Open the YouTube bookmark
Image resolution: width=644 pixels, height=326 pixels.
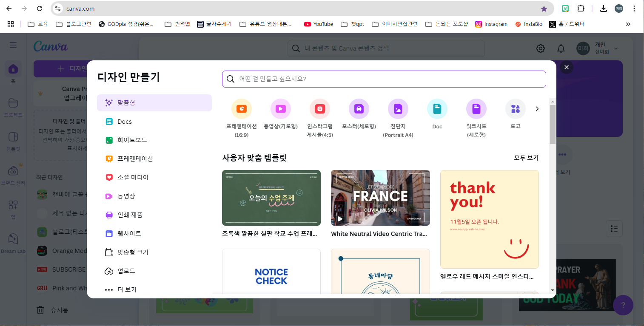pyautogui.click(x=319, y=24)
